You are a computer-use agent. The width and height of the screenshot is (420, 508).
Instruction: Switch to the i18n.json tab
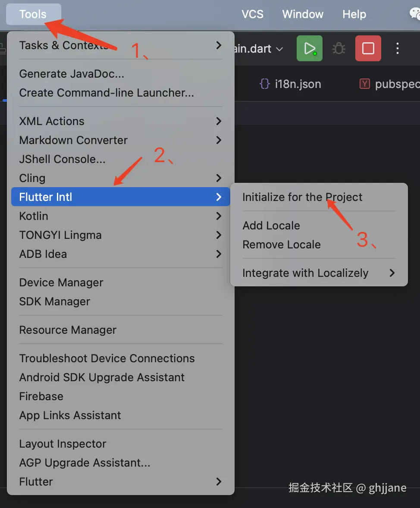click(291, 84)
